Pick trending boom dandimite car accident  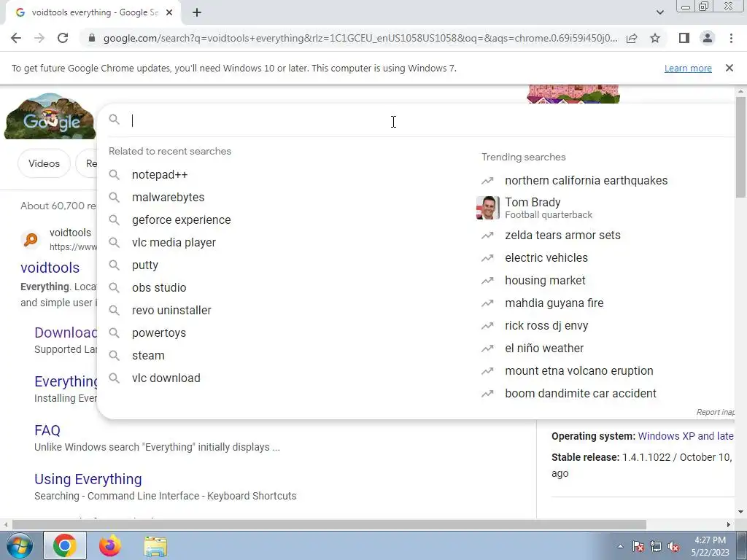[581, 393]
